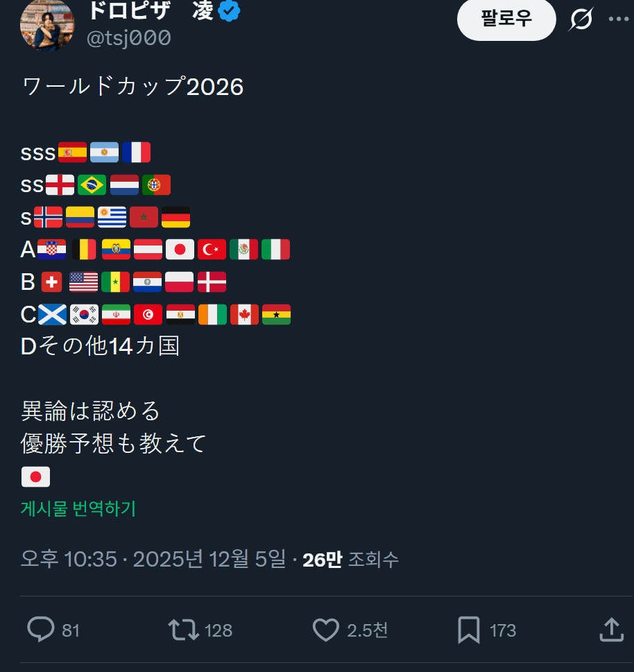Click the Switzerland flag in B tier
The image size is (634, 672).
[51, 282]
